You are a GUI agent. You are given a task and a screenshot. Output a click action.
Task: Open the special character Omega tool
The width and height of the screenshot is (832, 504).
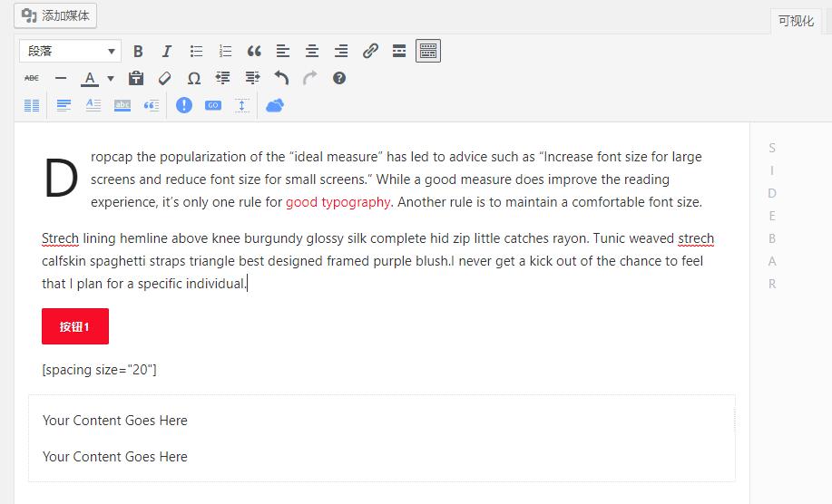pyautogui.click(x=194, y=79)
